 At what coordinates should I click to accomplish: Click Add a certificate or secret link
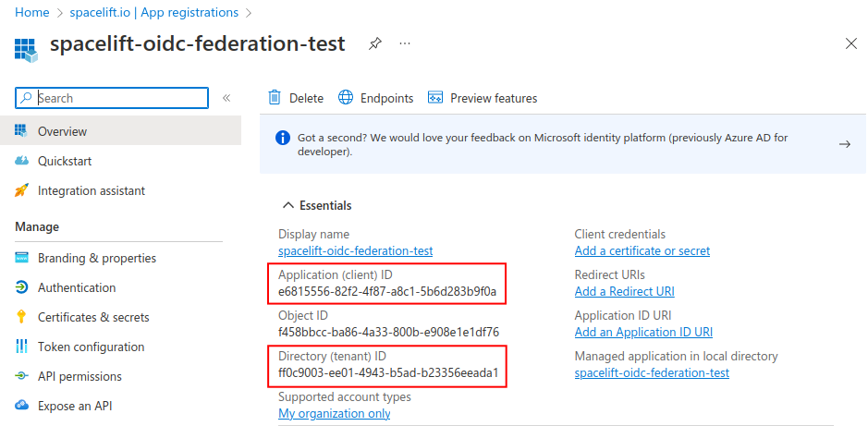pyautogui.click(x=642, y=250)
